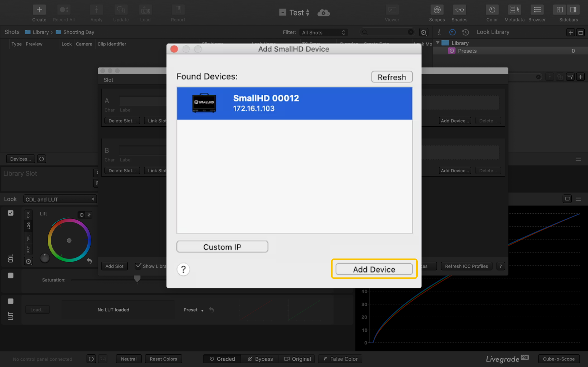Click the Color toolbar icon
The width and height of the screenshot is (588, 367).
[492, 10]
